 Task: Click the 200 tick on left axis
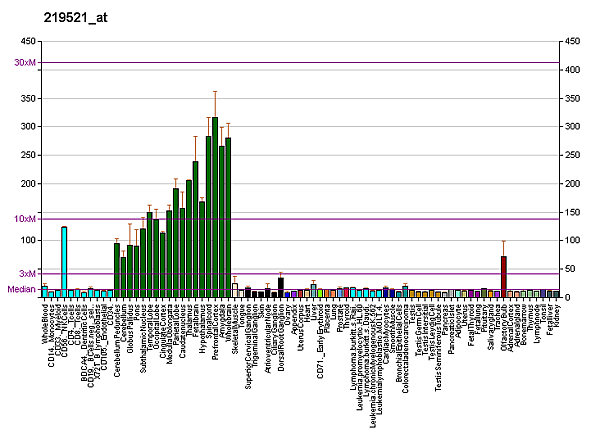click(x=26, y=184)
